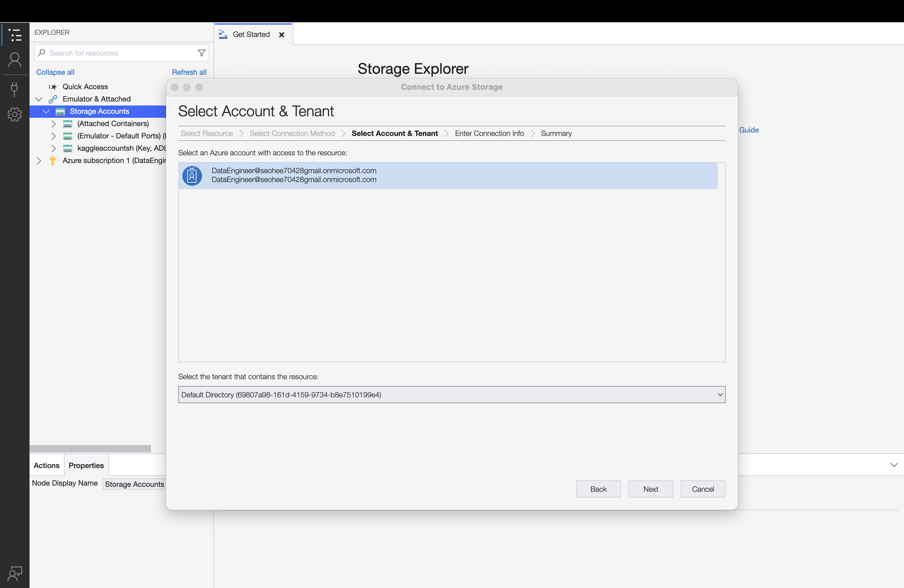Go to Select Connection Method breadcrumb step
The height and width of the screenshot is (588, 904).
[292, 134]
